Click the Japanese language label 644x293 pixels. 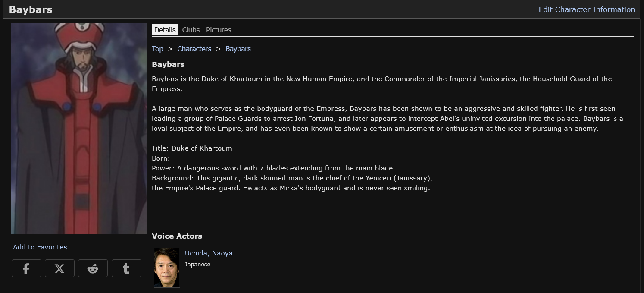click(x=197, y=264)
